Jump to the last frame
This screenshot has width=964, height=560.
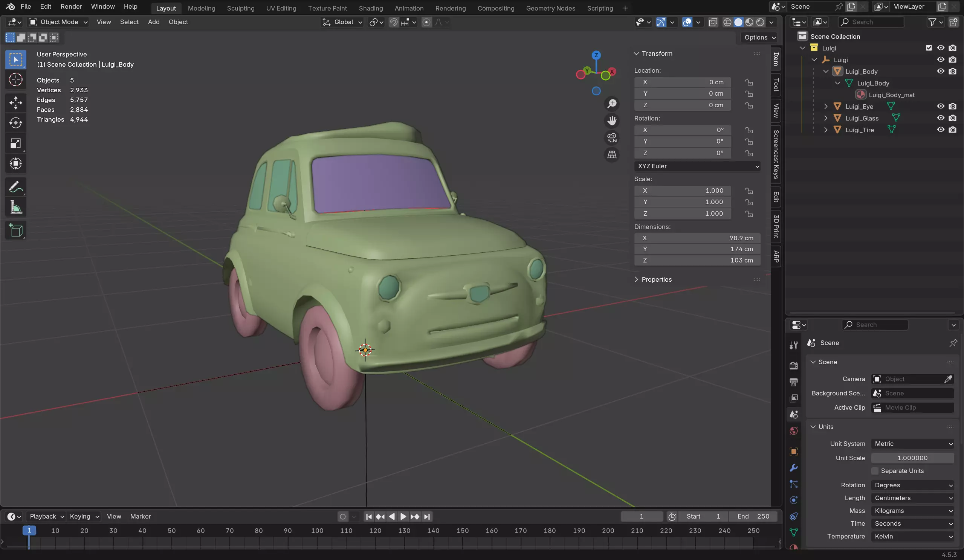tap(427, 516)
